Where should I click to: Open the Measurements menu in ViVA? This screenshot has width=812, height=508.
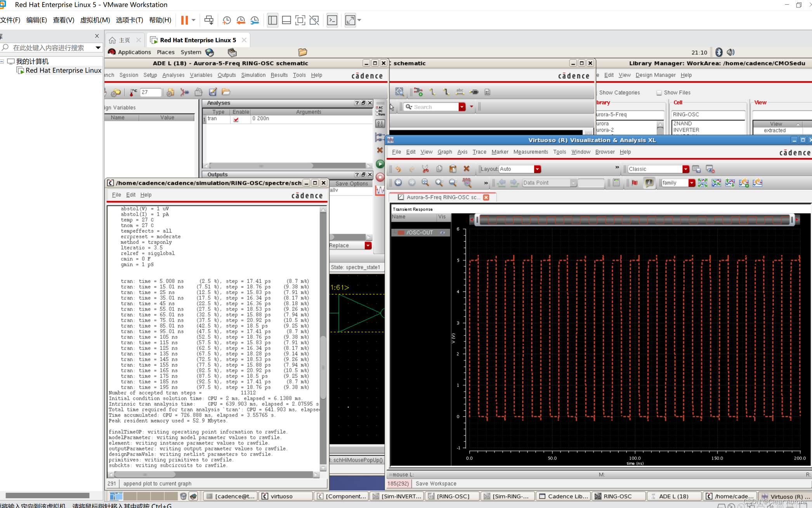pyautogui.click(x=530, y=152)
